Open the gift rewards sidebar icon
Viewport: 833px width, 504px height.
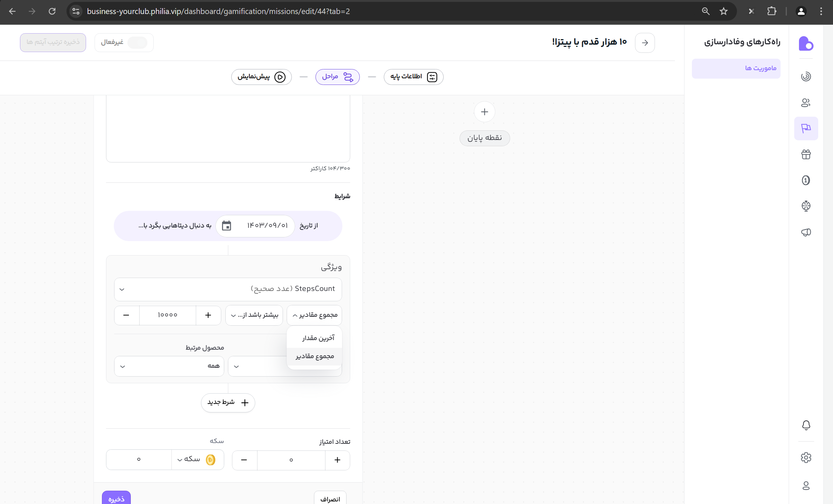coord(806,154)
